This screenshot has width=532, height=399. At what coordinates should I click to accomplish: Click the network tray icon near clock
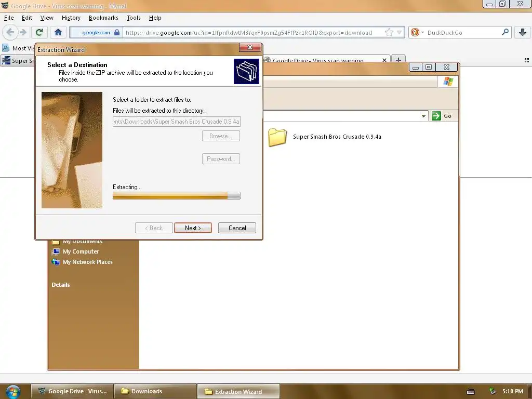click(493, 391)
